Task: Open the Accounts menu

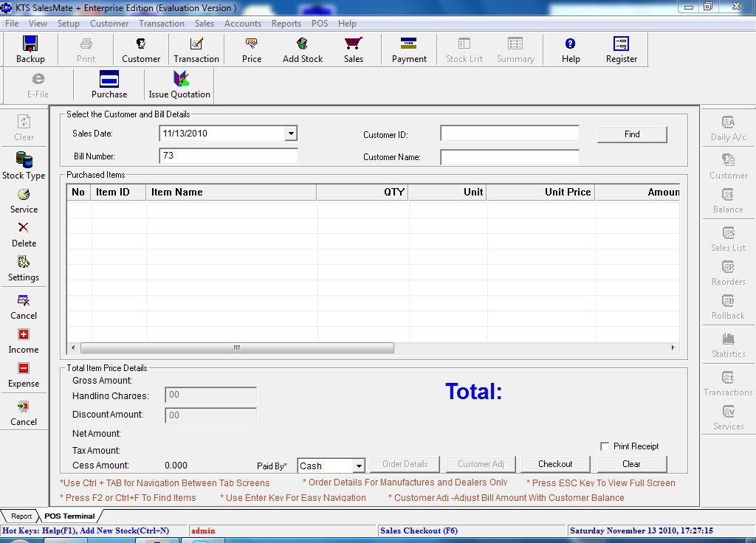Action: (242, 23)
